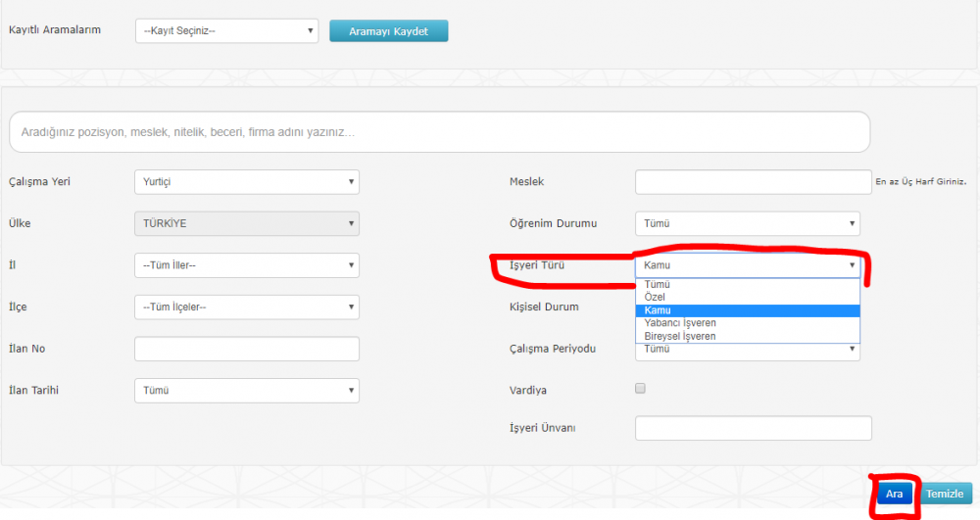Viewport: 980px width, 520px height.
Task: Click the İşyeri Ünvanı input field
Action: [753, 429]
